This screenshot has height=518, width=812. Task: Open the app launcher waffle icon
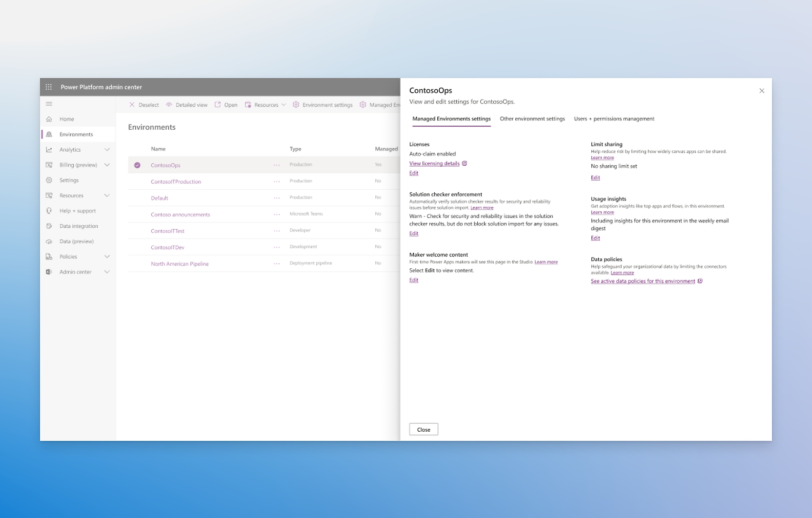coord(49,87)
